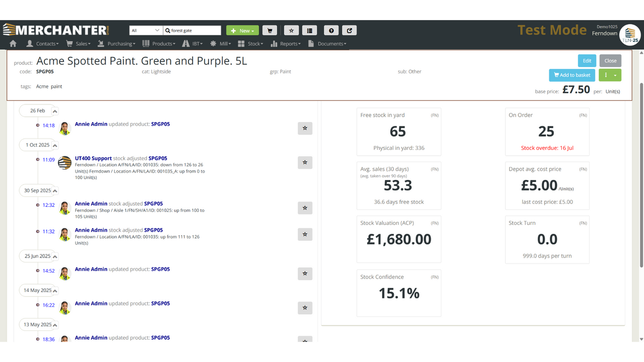Image resolution: width=644 pixels, height=362 pixels.
Task: Open the Products menu
Action: pyautogui.click(x=159, y=44)
